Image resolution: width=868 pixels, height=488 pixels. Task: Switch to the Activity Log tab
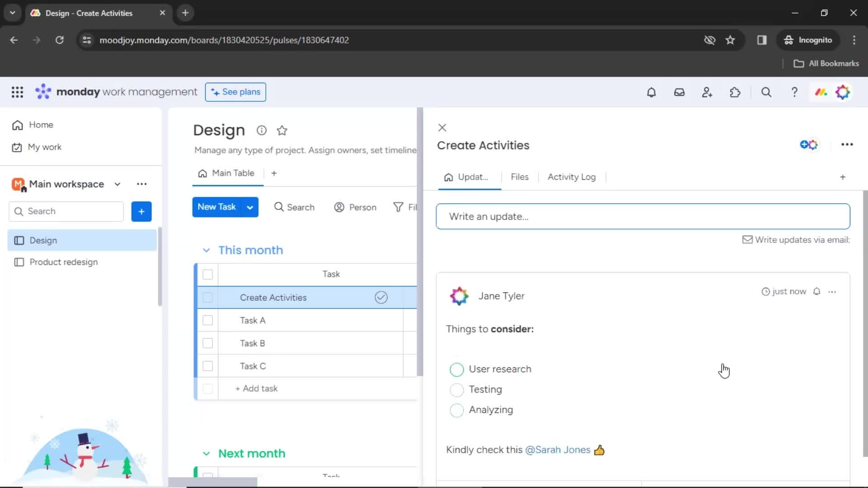[x=571, y=177]
